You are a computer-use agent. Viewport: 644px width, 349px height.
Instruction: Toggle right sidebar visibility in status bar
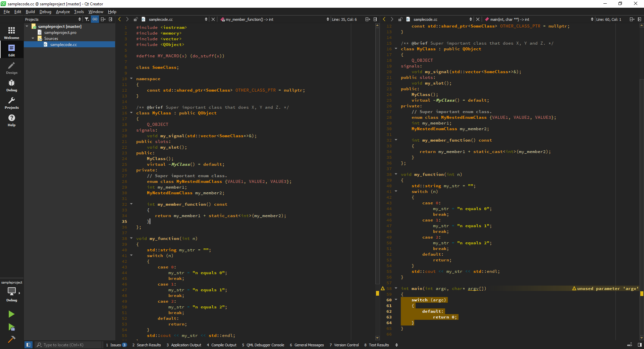(640, 345)
